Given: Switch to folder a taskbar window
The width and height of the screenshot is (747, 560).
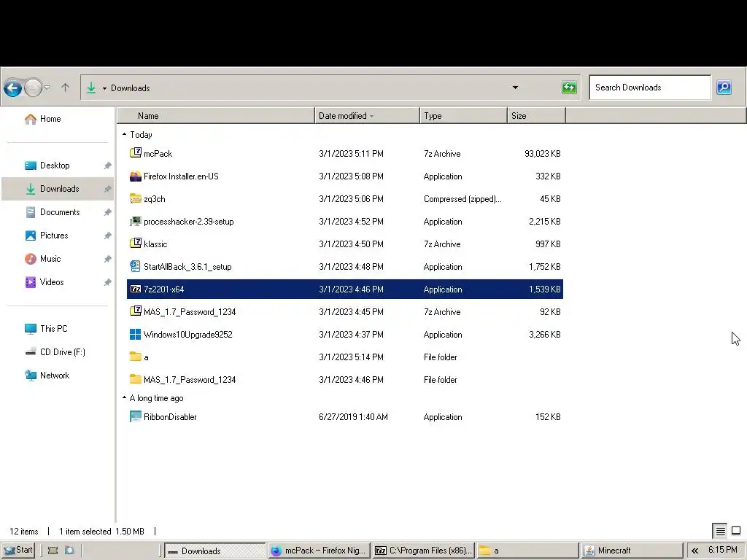Looking at the screenshot, I should coord(527,551).
